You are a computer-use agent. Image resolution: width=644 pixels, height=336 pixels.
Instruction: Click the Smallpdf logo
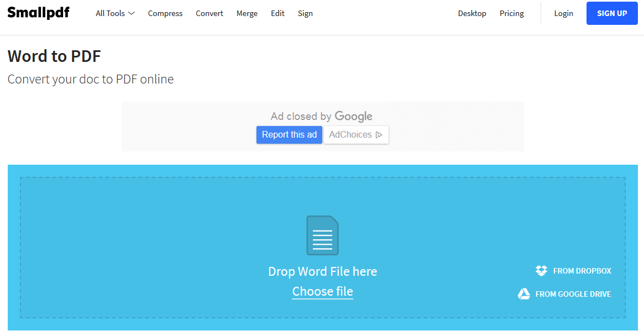tap(38, 13)
